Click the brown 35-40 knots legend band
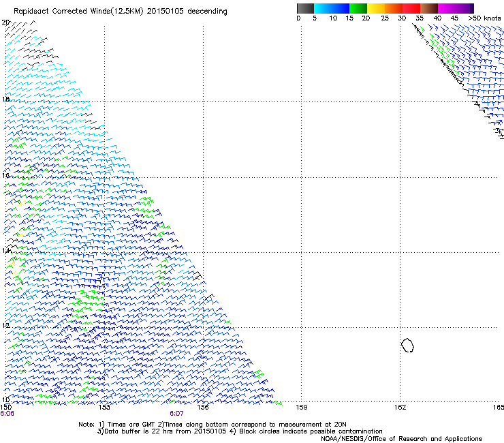This screenshot has height=443, width=504. tap(429, 8)
